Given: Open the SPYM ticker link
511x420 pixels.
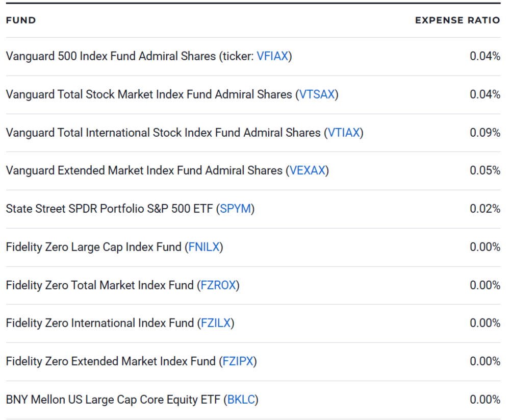Looking at the screenshot, I should click(235, 209).
